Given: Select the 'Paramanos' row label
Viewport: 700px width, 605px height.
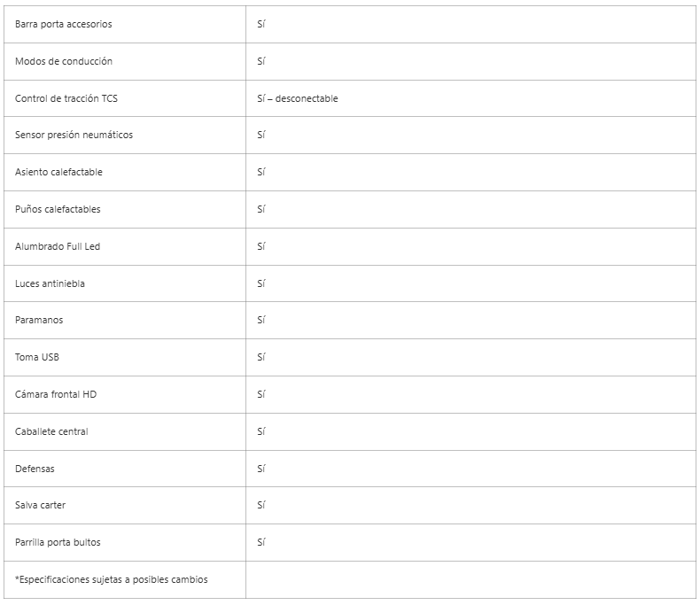Looking at the screenshot, I should pyautogui.click(x=39, y=320).
